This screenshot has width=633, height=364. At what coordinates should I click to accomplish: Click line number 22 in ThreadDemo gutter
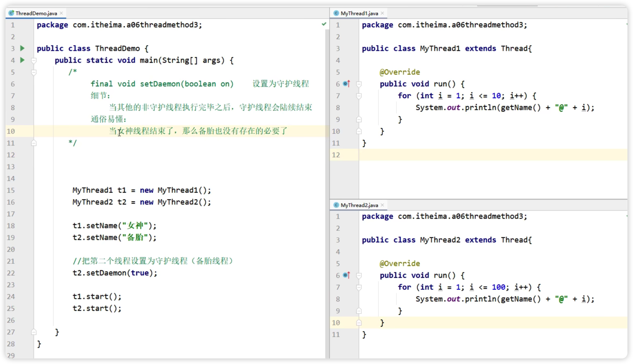tap(11, 273)
